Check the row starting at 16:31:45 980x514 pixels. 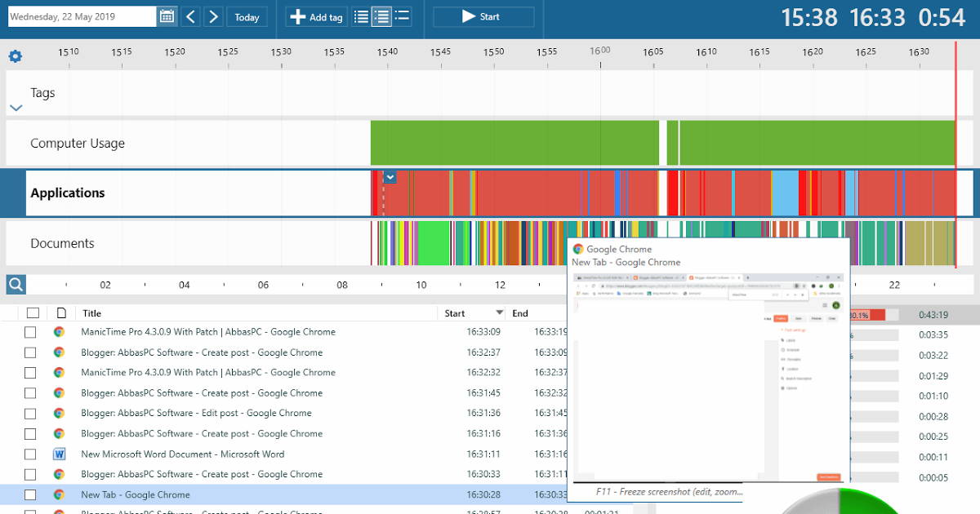click(x=30, y=393)
